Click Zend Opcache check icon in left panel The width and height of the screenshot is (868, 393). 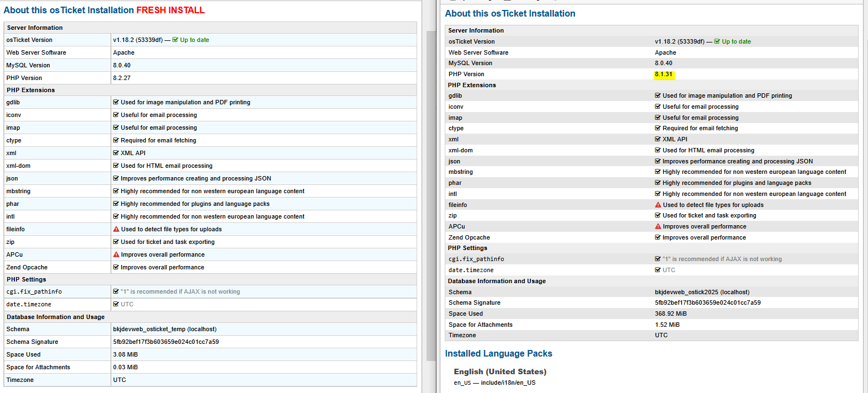coord(116,267)
